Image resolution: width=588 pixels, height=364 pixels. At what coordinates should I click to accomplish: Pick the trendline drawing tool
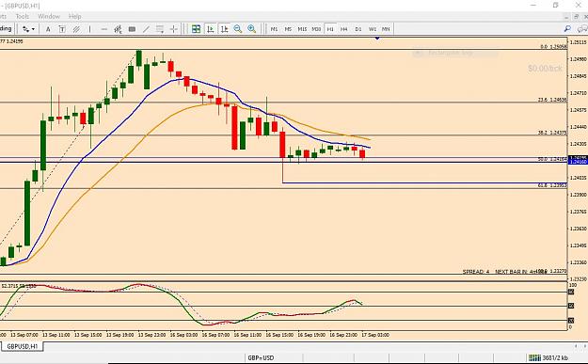146,29
